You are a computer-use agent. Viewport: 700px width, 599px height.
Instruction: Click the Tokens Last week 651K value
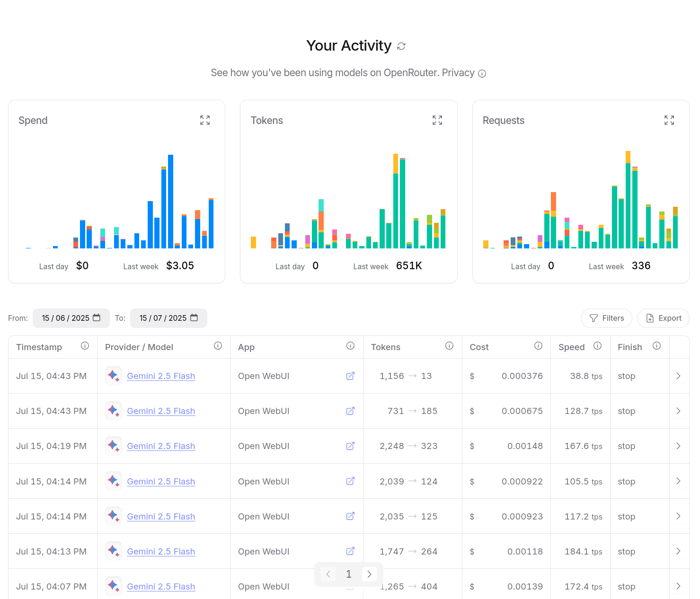pyautogui.click(x=409, y=265)
